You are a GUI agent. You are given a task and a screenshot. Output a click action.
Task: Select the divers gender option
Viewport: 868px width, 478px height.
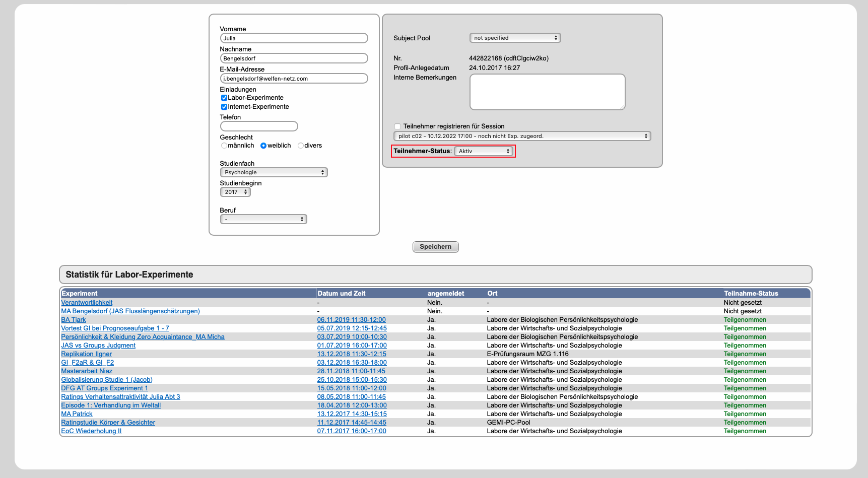pos(301,146)
